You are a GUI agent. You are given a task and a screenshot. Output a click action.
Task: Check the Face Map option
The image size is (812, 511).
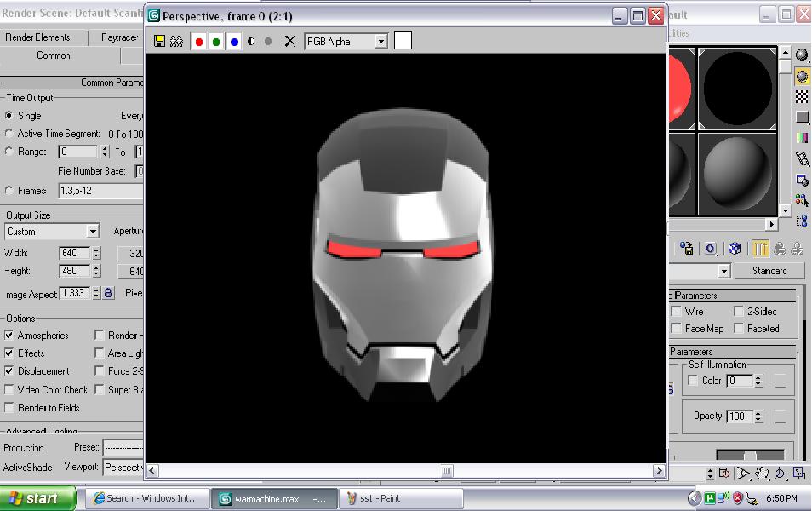click(676, 329)
